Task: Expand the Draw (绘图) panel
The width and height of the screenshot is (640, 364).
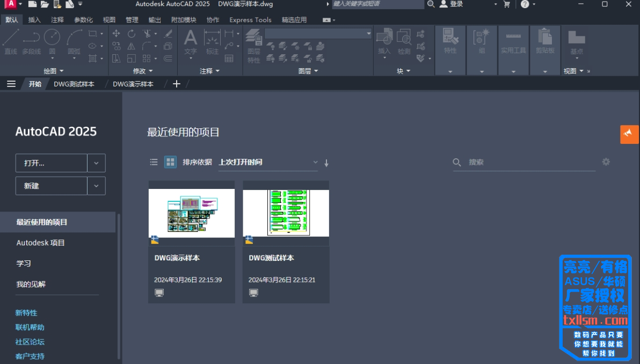Action: (x=54, y=71)
